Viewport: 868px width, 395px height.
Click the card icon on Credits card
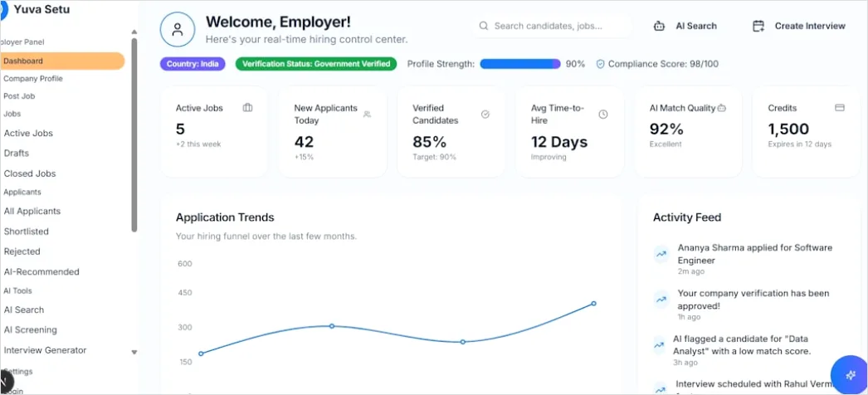point(840,108)
